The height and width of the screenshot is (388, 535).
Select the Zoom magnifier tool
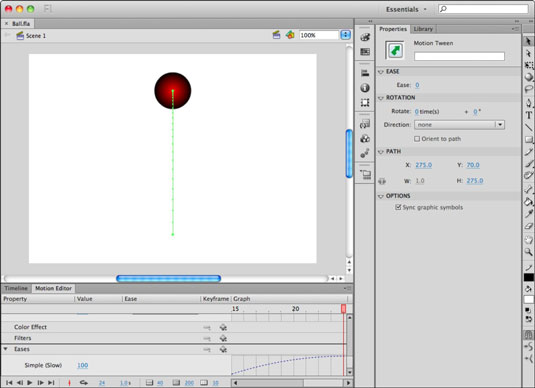point(529,252)
